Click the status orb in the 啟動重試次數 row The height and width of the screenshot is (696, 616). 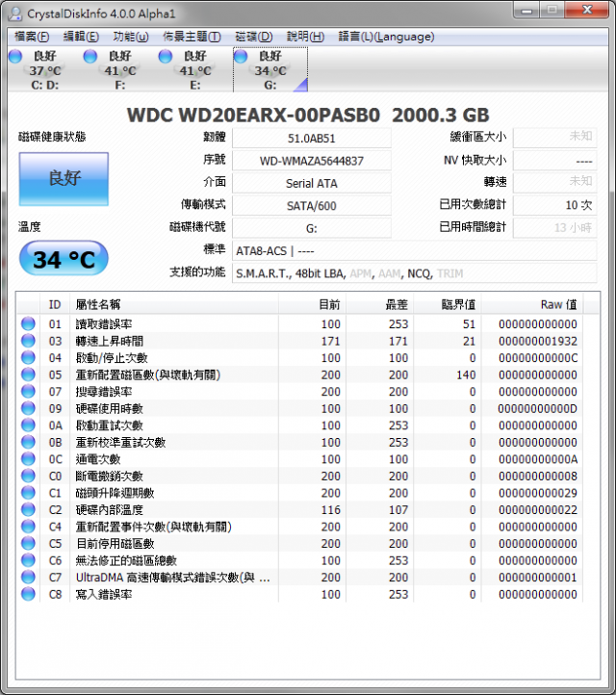(28, 425)
